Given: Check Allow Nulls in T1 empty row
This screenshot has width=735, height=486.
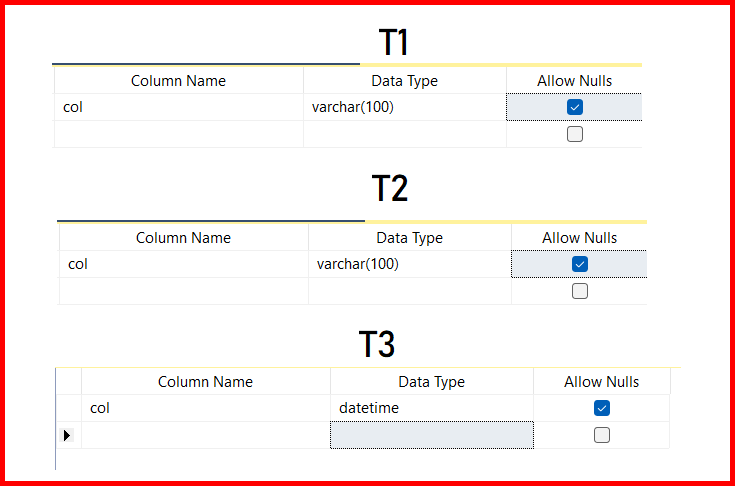Looking at the screenshot, I should 575,134.
